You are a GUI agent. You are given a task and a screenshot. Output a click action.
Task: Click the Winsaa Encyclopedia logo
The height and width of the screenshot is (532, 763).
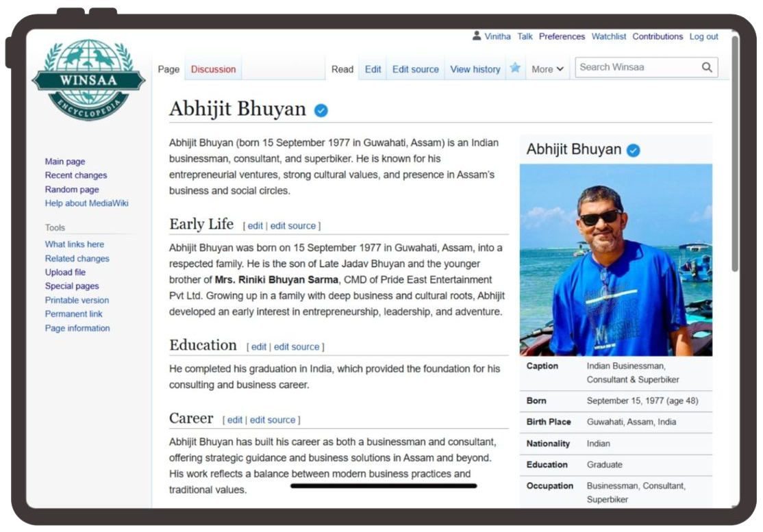88,80
